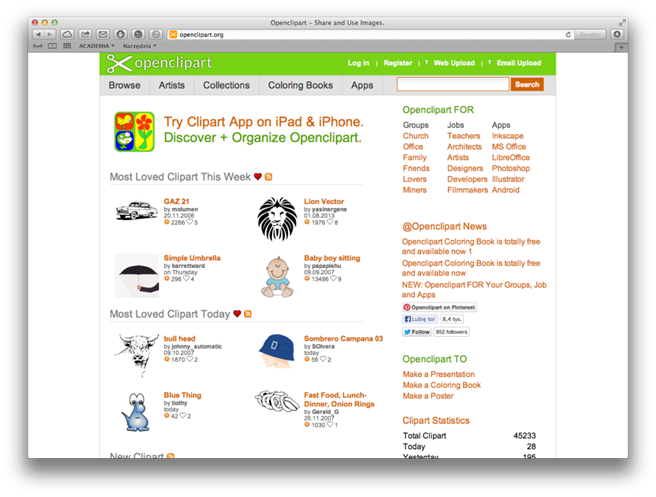Click the Photoshop apps link

511,168
